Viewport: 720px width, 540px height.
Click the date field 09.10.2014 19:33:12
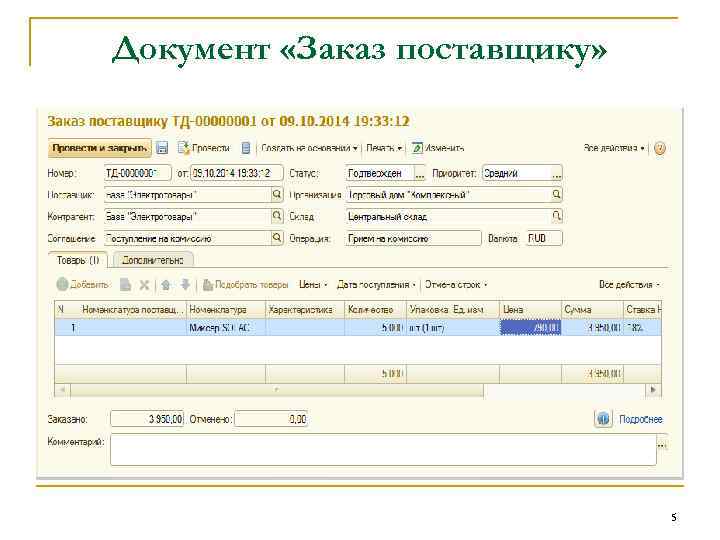[x=236, y=174]
